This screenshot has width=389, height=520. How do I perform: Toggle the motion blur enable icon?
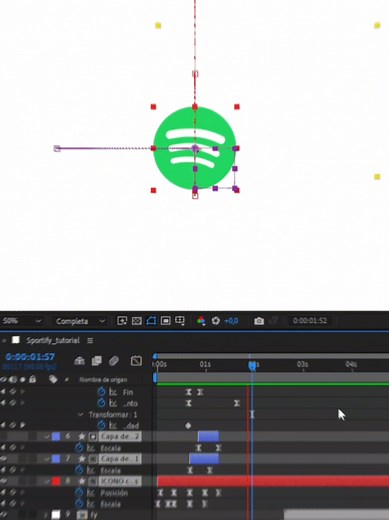point(114,361)
